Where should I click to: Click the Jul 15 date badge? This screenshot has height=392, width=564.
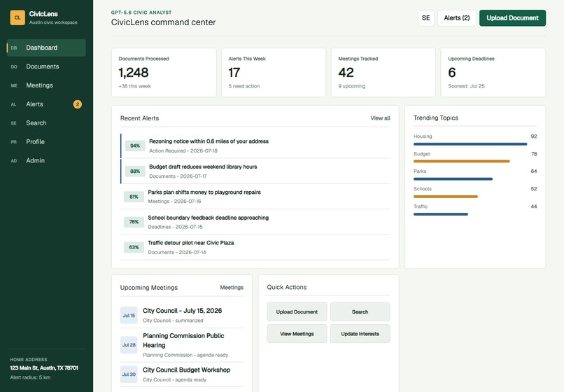coord(129,315)
